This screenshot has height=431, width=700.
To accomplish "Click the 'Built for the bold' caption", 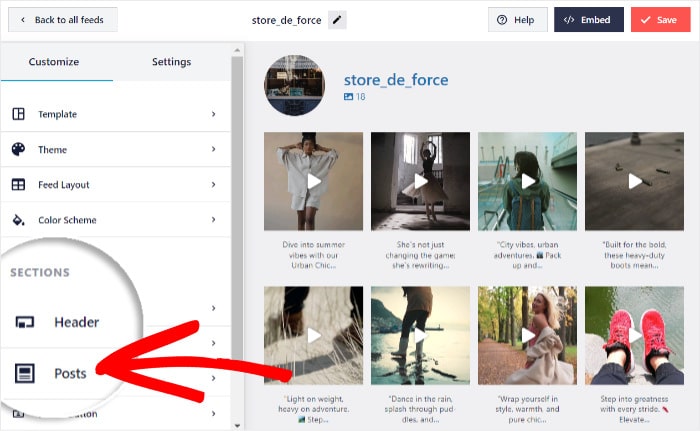I will [x=634, y=255].
